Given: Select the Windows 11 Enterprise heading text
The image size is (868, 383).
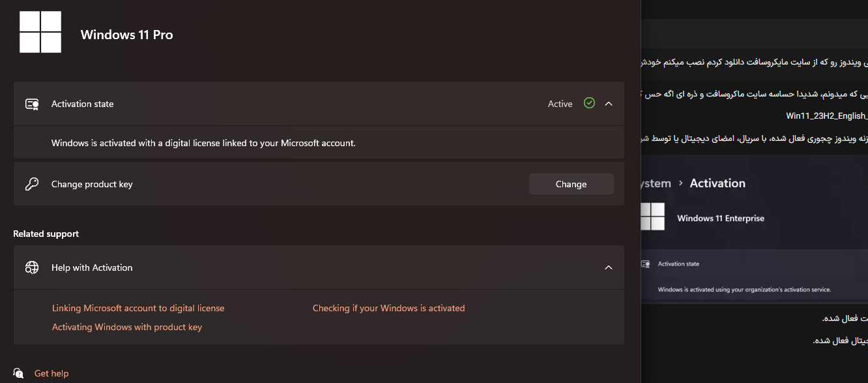Looking at the screenshot, I should (721, 218).
